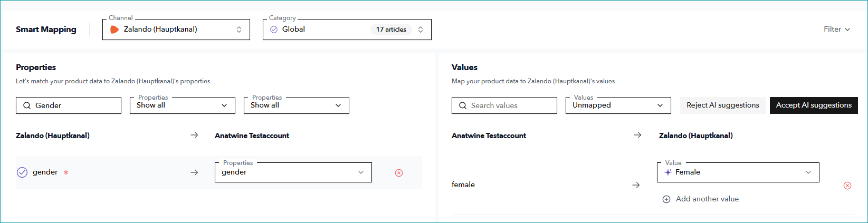The height and width of the screenshot is (223, 868).
Task: Click the Anatwine Testaccount header in Values panel
Action: [489, 136]
